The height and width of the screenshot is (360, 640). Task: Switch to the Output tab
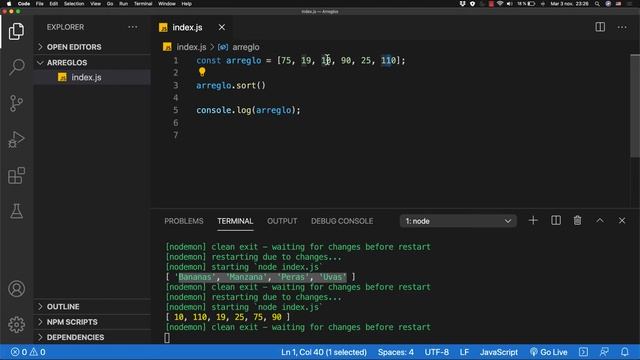282,221
